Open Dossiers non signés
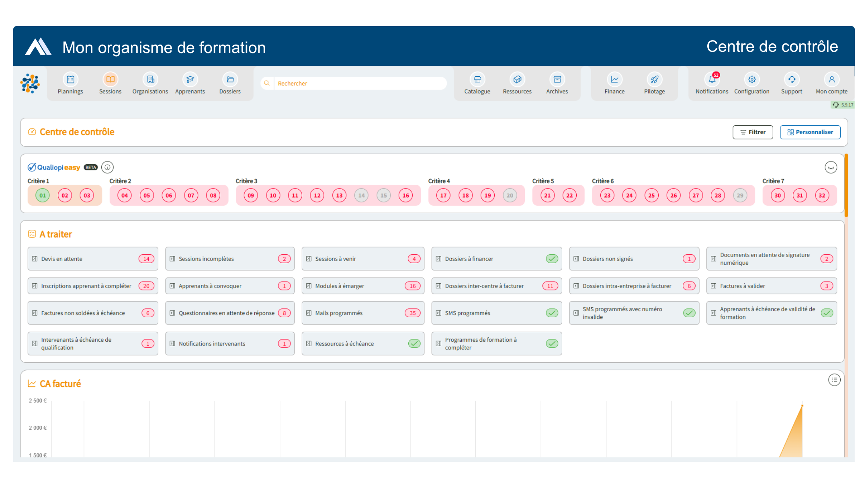Screen dimensions: 868x488 [634, 259]
